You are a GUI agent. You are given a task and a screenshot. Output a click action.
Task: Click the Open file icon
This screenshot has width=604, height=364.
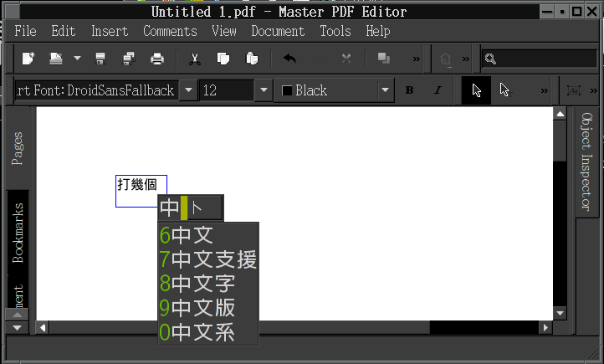point(56,59)
